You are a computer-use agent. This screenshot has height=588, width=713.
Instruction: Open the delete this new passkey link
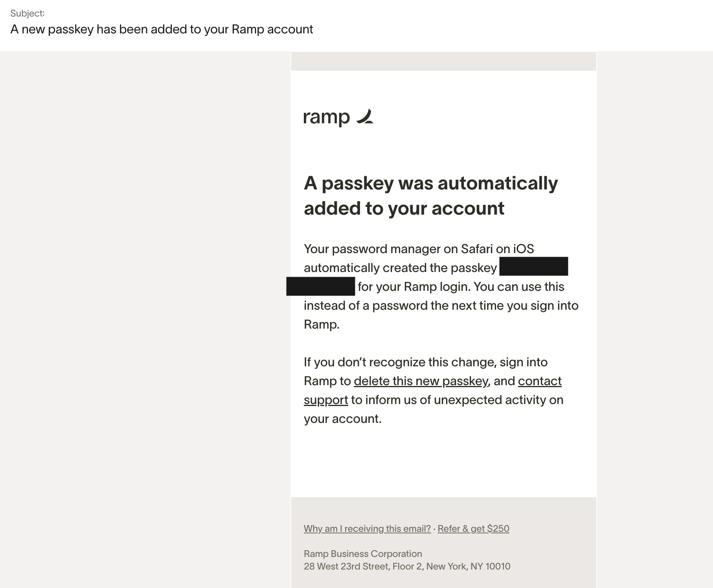coord(422,381)
